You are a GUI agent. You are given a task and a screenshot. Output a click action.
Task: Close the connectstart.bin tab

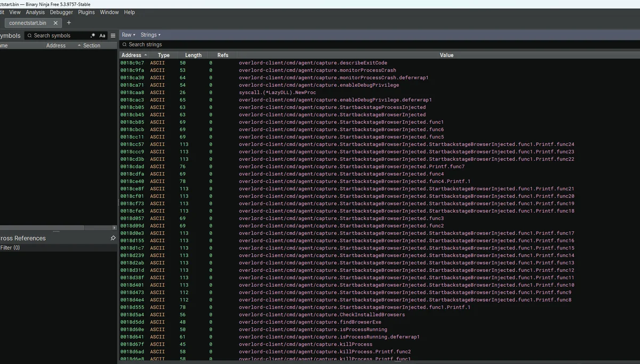pos(55,23)
